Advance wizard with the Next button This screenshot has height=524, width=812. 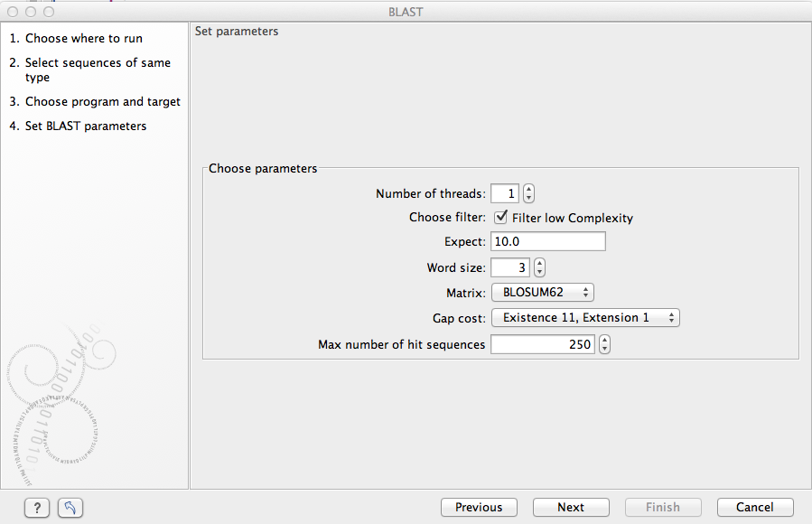tap(571, 507)
